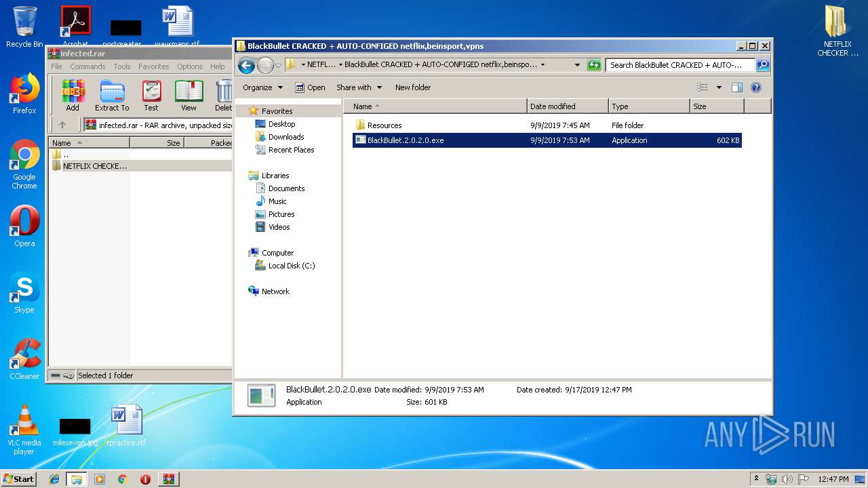Open VLC media player desktop icon
Image resolution: width=868 pixels, height=488 pixels.
24,430
